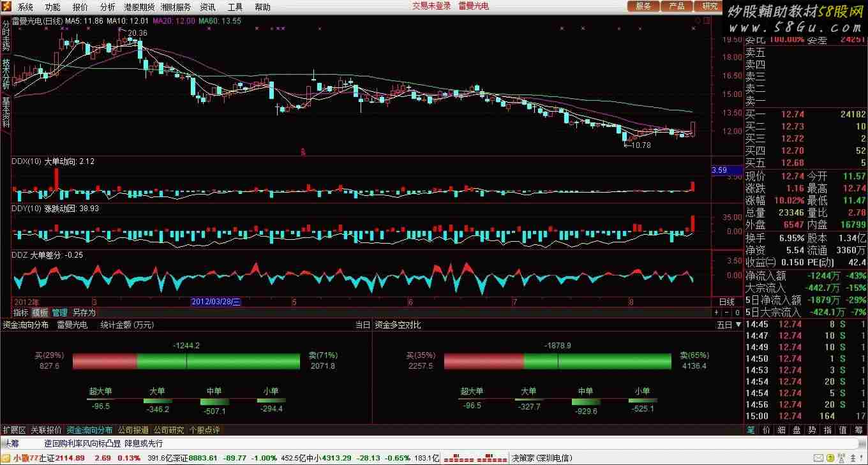
Task: Switch to 公司研究 bottom tab
Action: [x=168, y=430]
